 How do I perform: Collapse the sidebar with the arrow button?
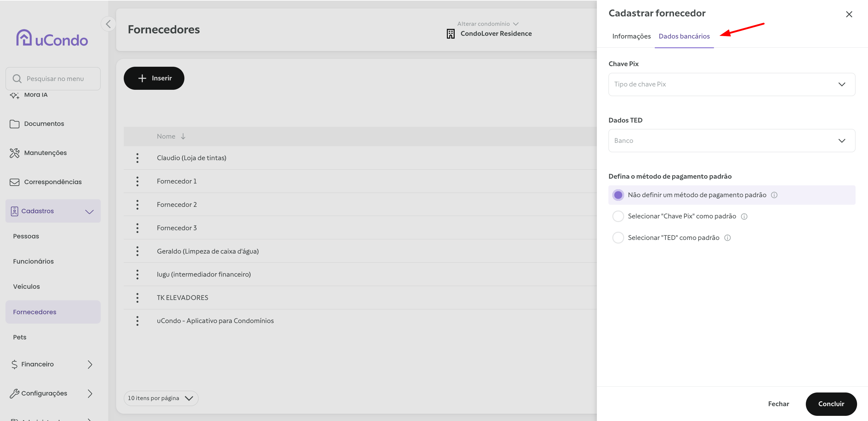pyautogui.click(x=108, y=24)
